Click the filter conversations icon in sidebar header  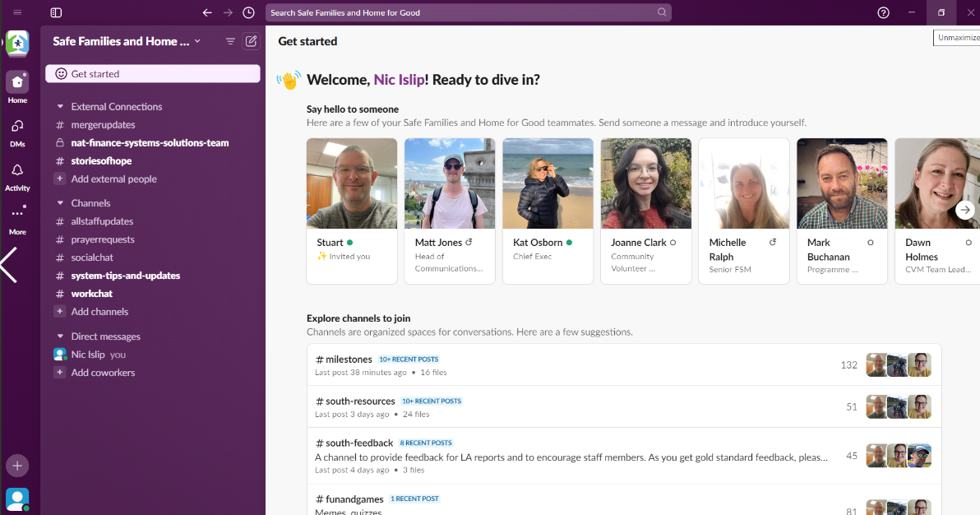(x=230, y=41)
